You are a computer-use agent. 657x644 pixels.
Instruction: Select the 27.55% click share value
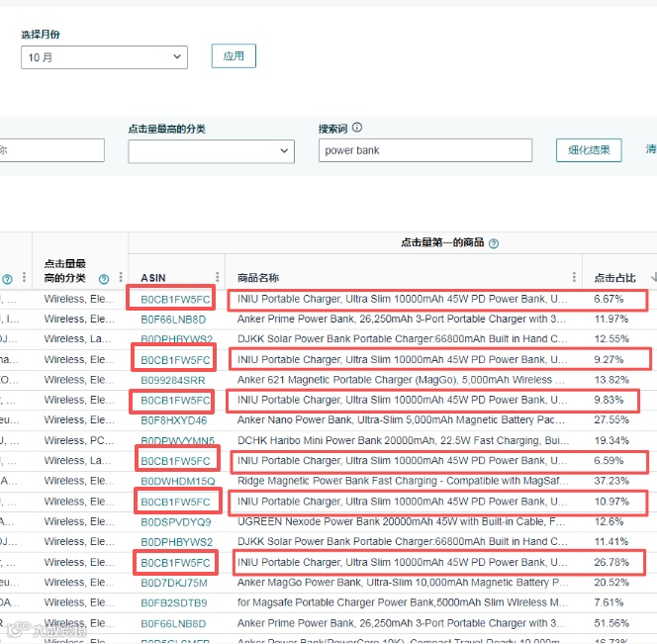(611, 420)
